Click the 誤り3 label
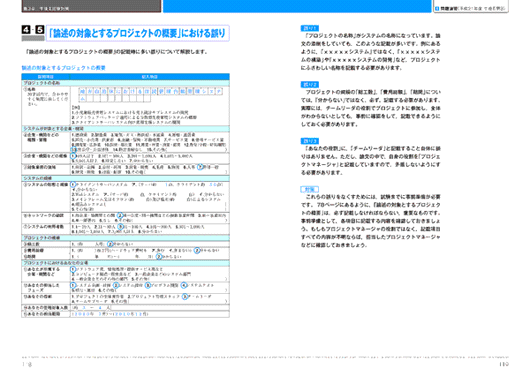The height and width of the screenshot is (376, 530). (309, 141)
